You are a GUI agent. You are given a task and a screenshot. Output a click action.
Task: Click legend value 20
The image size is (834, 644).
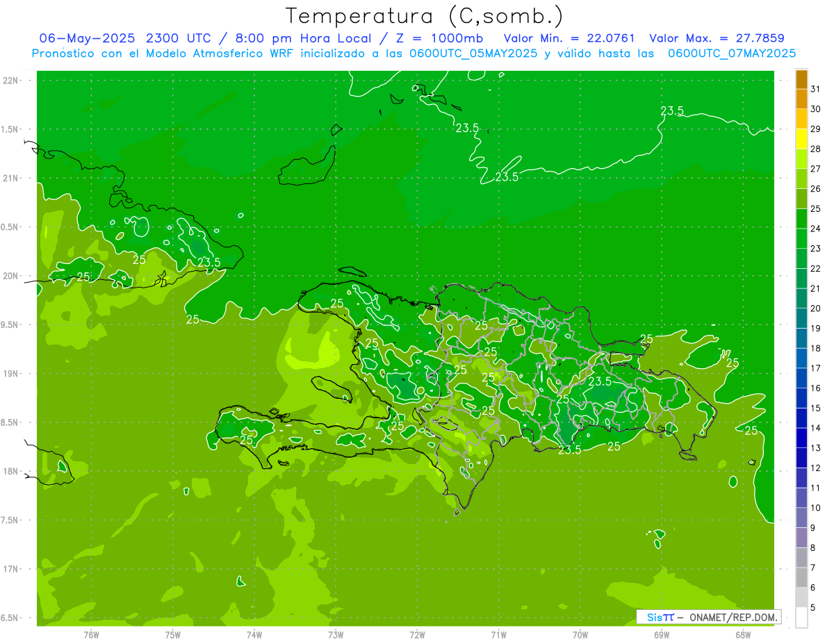pos(816,308)
